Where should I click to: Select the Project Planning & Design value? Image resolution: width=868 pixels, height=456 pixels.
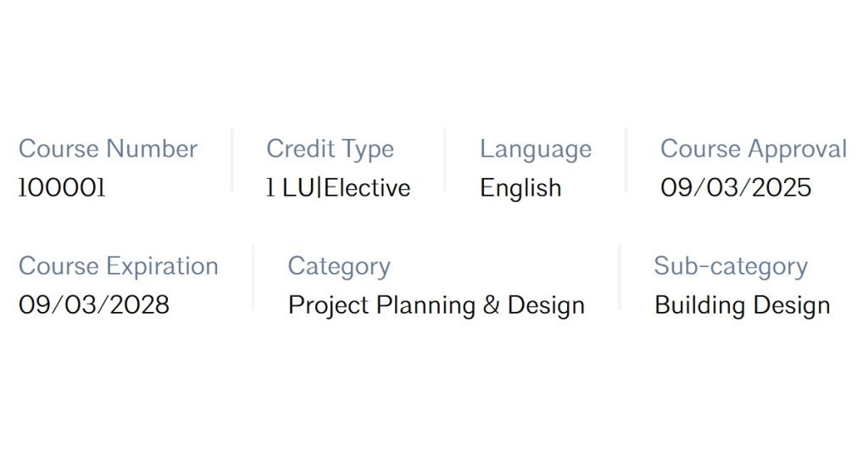pos(437,305)
